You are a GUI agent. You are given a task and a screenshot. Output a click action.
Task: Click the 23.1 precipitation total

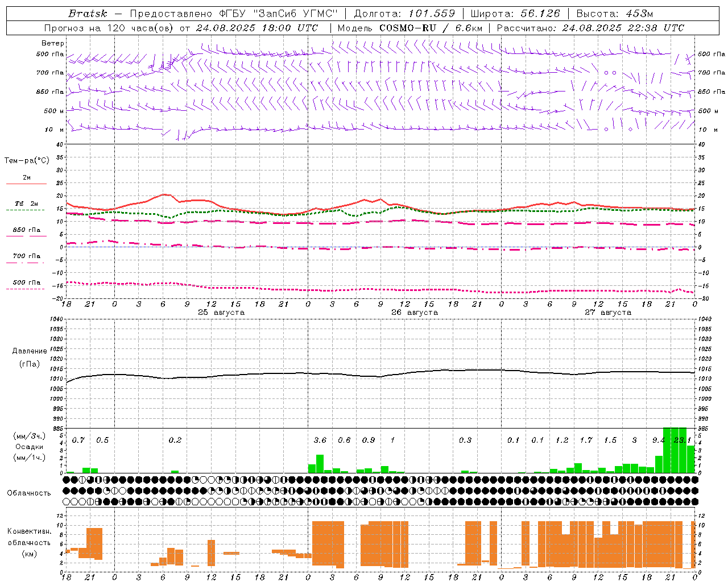tap(682, 440)
